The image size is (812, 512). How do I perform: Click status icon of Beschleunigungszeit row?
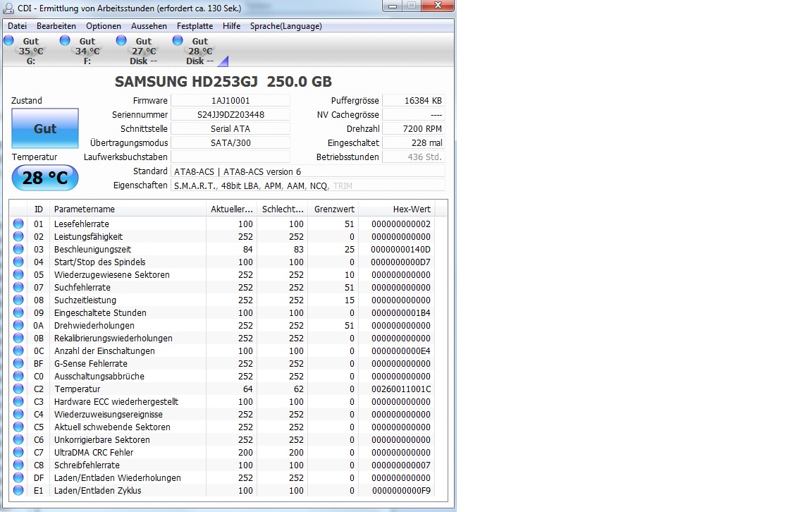click(18, 249)
